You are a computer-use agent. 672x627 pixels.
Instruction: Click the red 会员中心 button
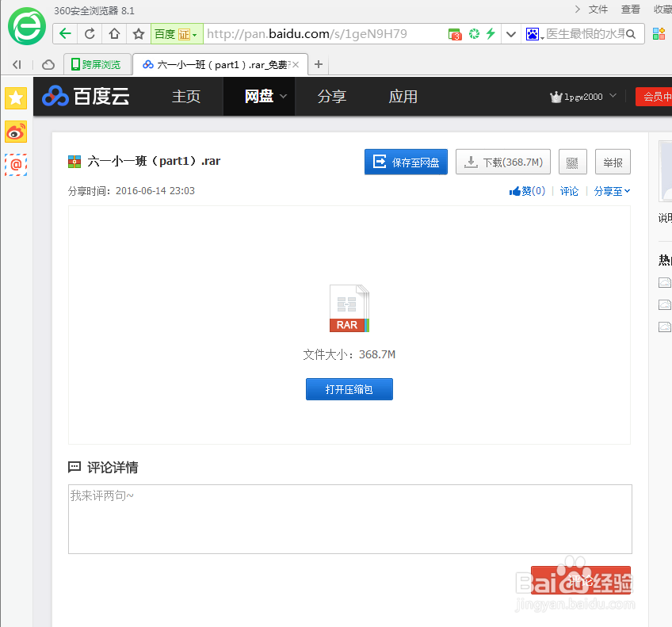pyautogui.click(x=654, y=97)
